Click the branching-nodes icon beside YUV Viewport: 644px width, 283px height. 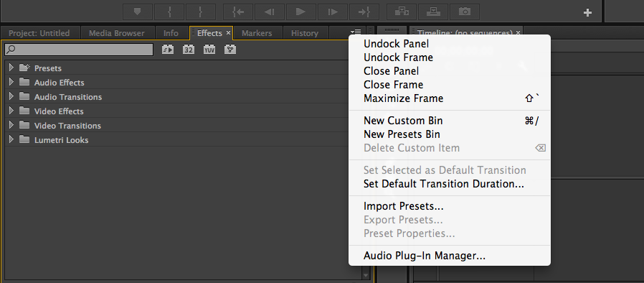tap(230, 50)
